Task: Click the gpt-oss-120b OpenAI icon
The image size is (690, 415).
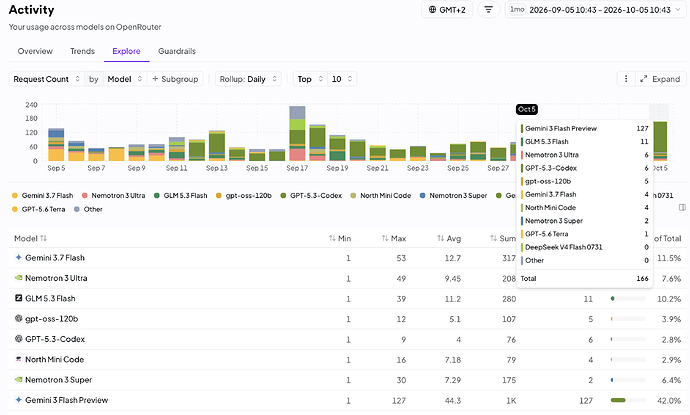Action: coord(18,318)
